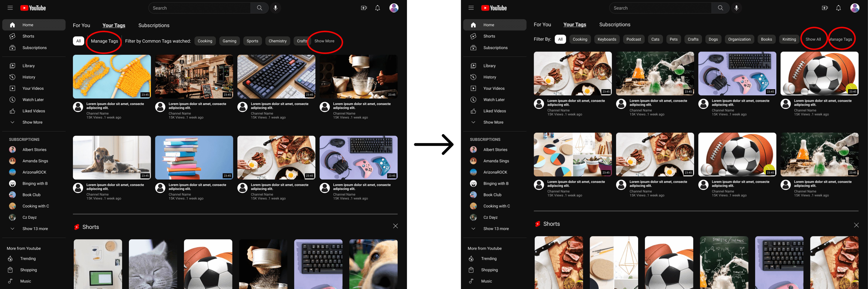Click the notification bell in the right mockup
The height and width of the screenshot is (289, 868).
838,8
